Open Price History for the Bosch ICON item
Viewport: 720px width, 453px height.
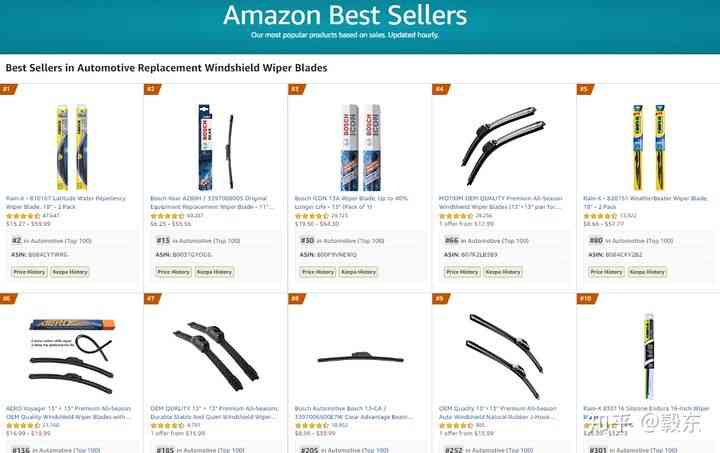318,272
